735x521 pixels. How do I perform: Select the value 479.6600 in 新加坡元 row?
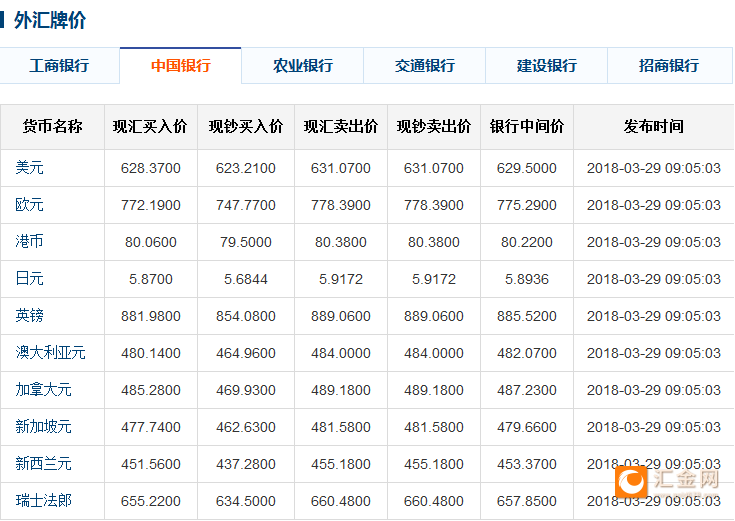click(x=527, y=428)
